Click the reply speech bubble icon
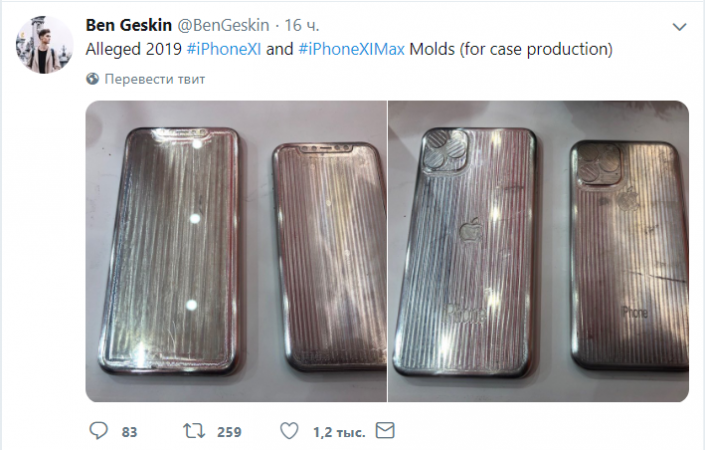Viewport: 705px width, 450px height. pos(98,431)
